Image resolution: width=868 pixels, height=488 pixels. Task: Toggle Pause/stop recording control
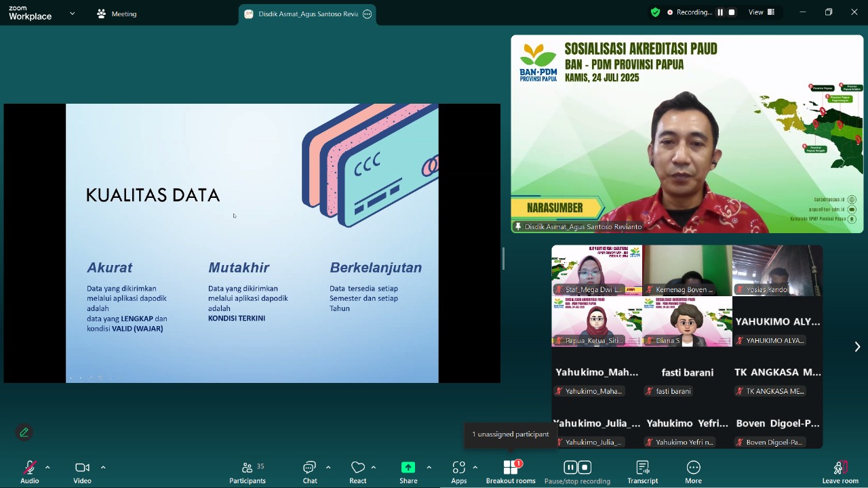click(577, 472)
